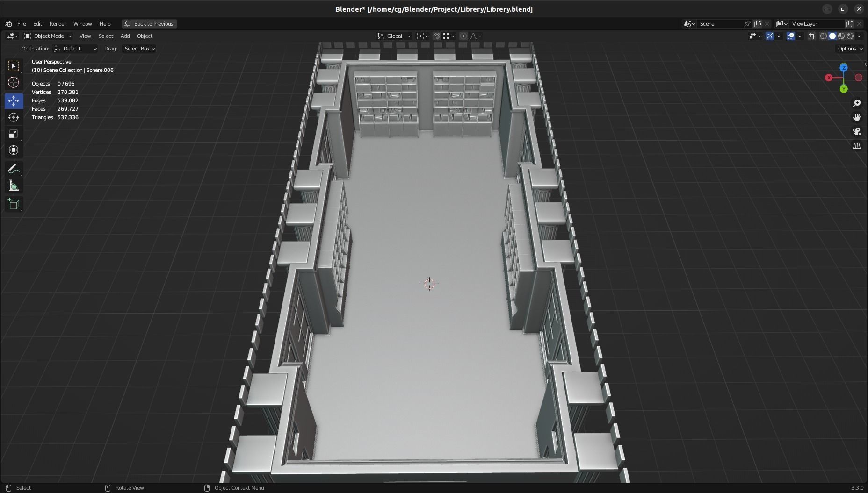868x493 pixels.
Task: Select the Measure ruler tool
Action: [x=14, y=186]
